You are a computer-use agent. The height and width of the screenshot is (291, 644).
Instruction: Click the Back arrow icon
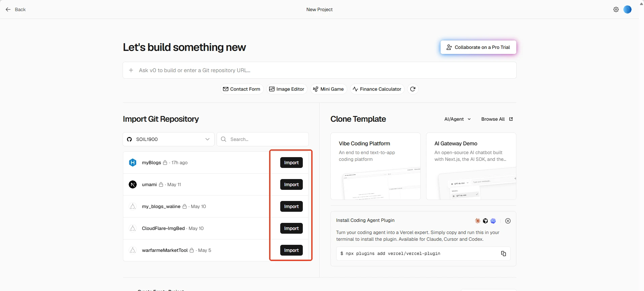8,9
